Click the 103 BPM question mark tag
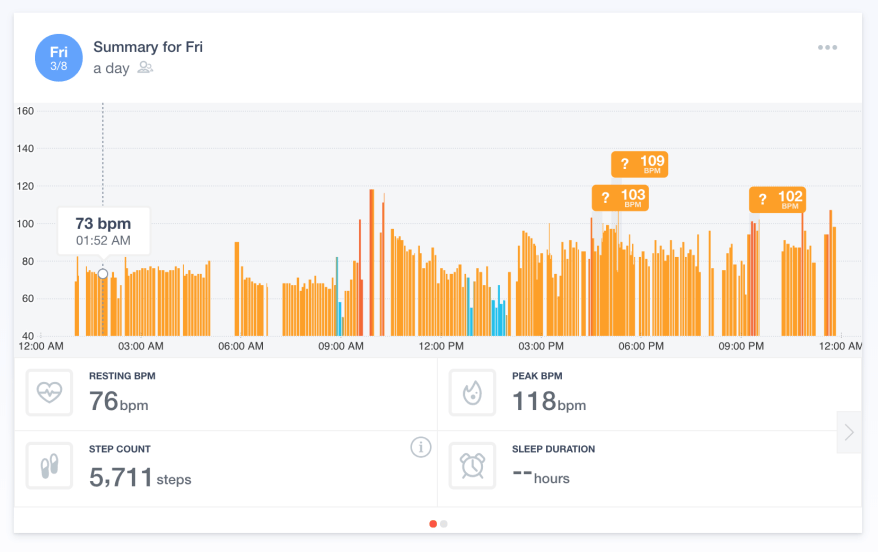Screen dimensions: 878x552 click(621, 197)
